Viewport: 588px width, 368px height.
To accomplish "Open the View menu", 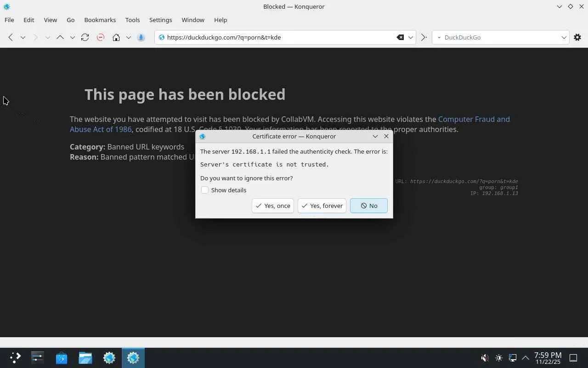I will click(x=51, y=20).
